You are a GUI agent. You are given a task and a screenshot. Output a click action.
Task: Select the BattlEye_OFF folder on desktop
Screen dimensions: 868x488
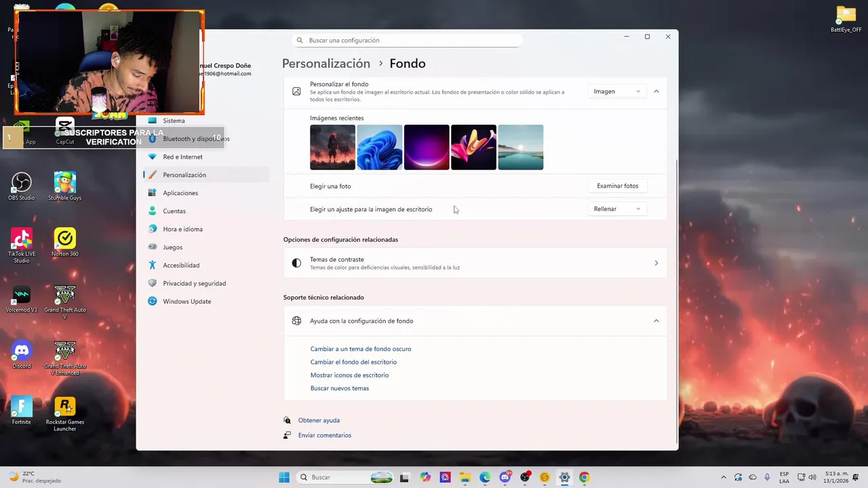click(846, 19)
